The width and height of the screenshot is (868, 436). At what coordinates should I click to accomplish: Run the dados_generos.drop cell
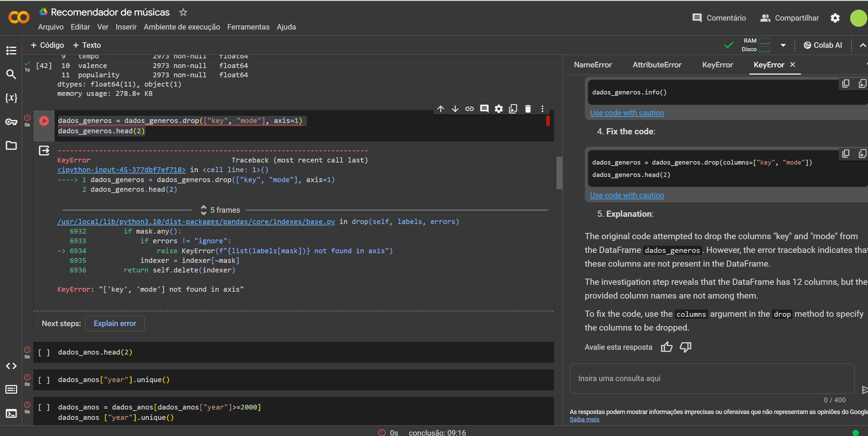pos(44,121)
